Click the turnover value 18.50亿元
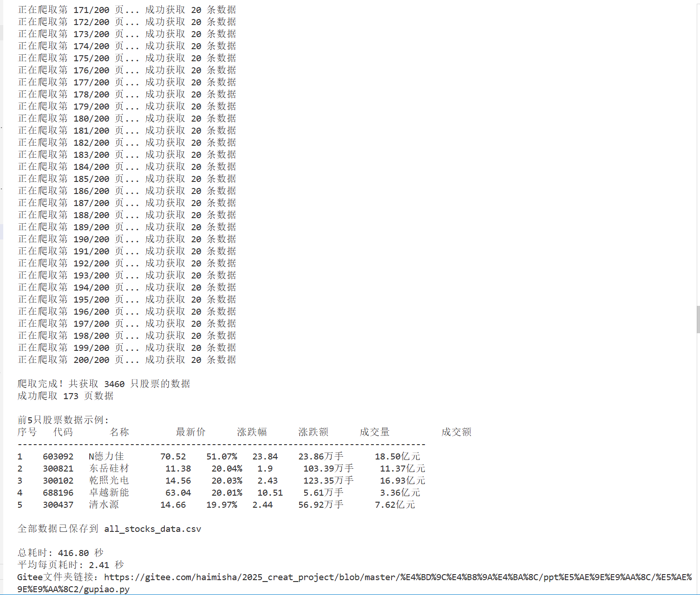The width and height of the screenshot is (700, 595). click(x=398, y=457)
